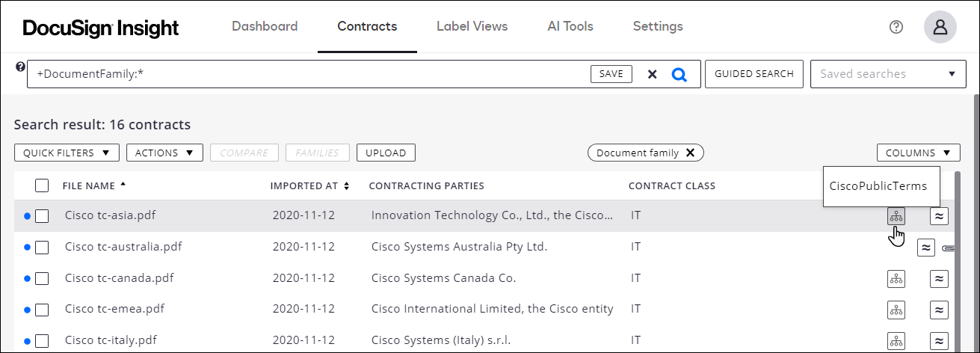Click the Upload button
The width and height of the screenshot is (980, 353).
click(386, 153)
